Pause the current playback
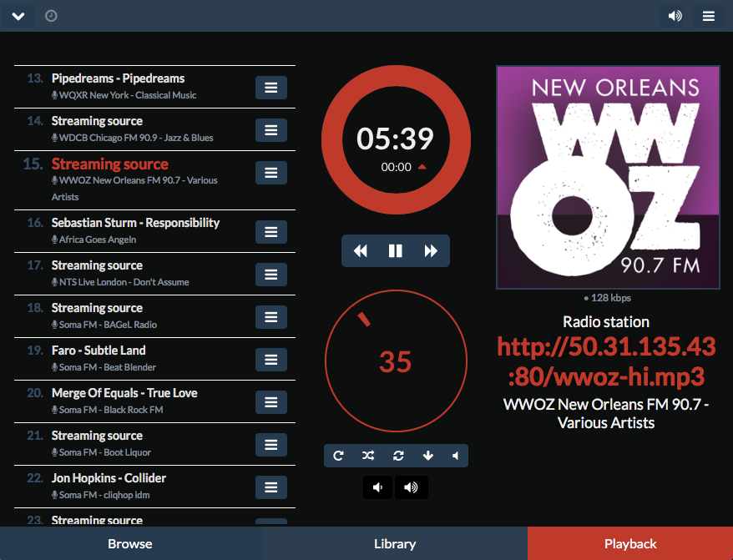This screenshot has width=733, height=560. pyautogui.click(x=396, y=251)
